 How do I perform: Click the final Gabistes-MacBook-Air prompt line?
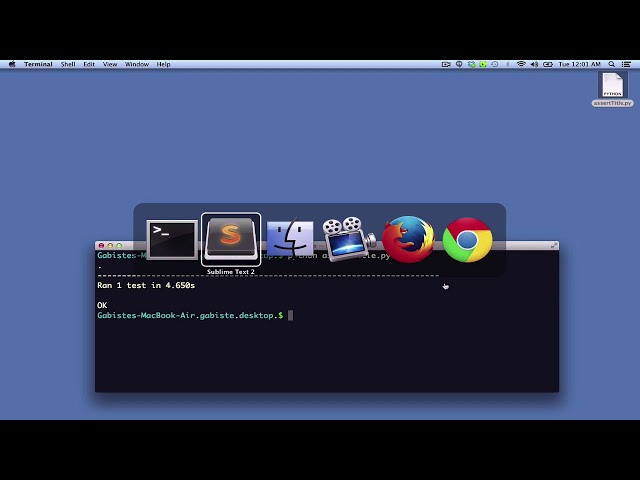[190, 316]
